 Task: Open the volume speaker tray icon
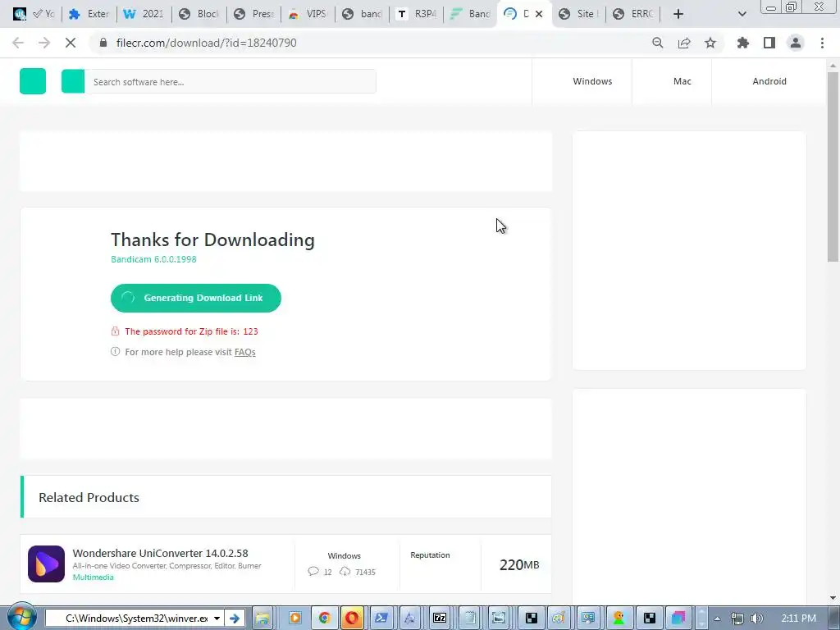pos(757,619)
